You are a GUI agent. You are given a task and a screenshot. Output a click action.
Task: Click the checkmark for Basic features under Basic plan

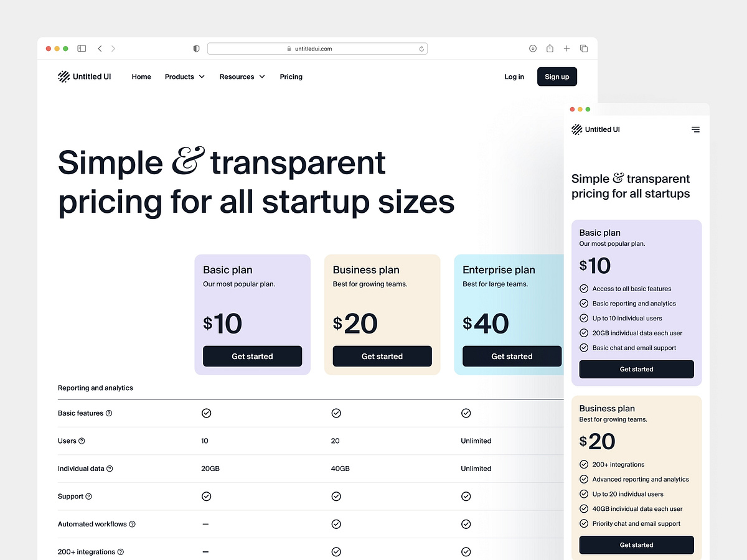click(206, 413)
